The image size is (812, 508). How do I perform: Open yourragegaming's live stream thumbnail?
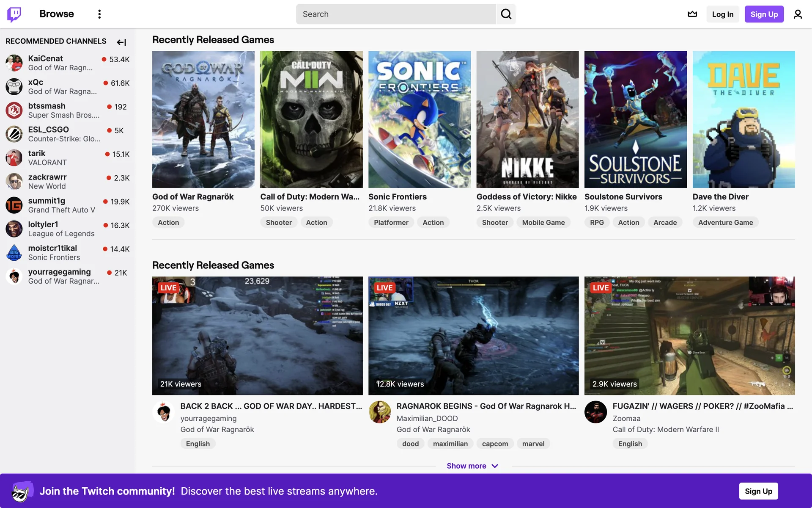257,335
